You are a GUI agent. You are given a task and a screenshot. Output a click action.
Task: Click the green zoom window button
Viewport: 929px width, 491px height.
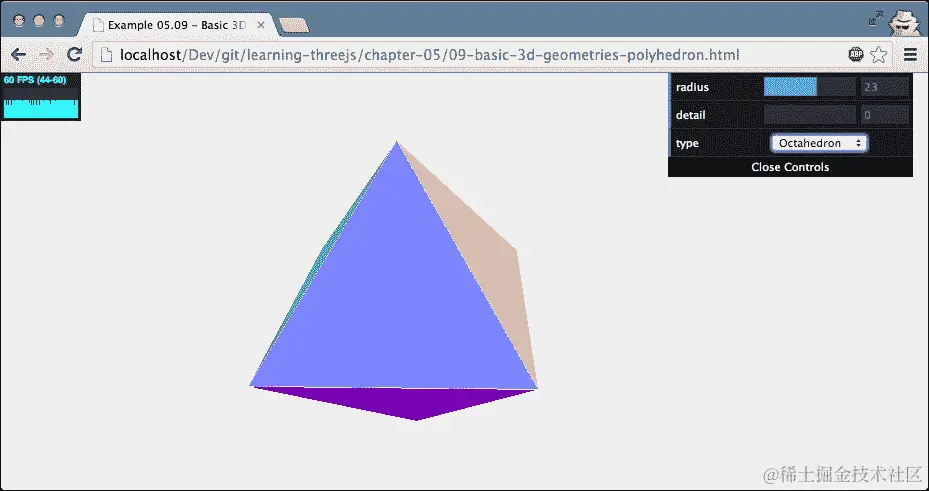pos(59,21)
